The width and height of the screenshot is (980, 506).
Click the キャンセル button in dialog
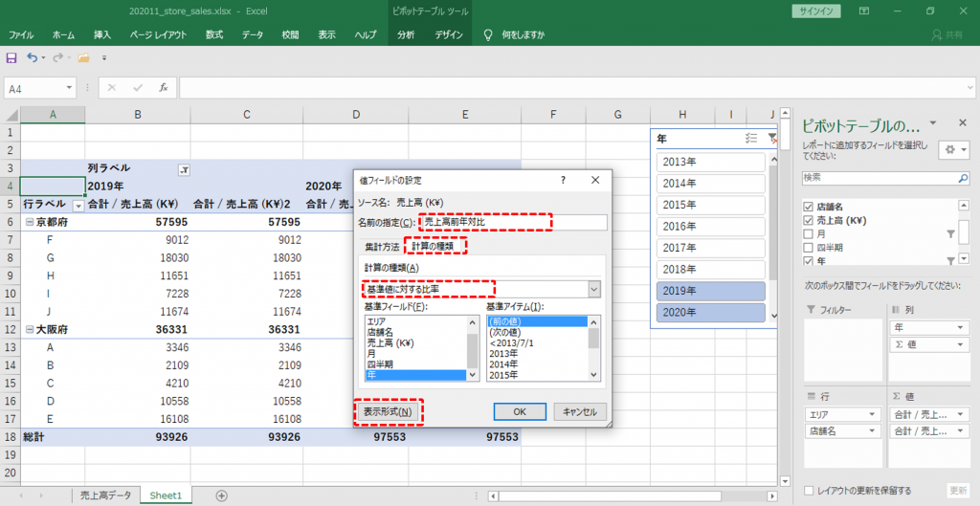580,411
